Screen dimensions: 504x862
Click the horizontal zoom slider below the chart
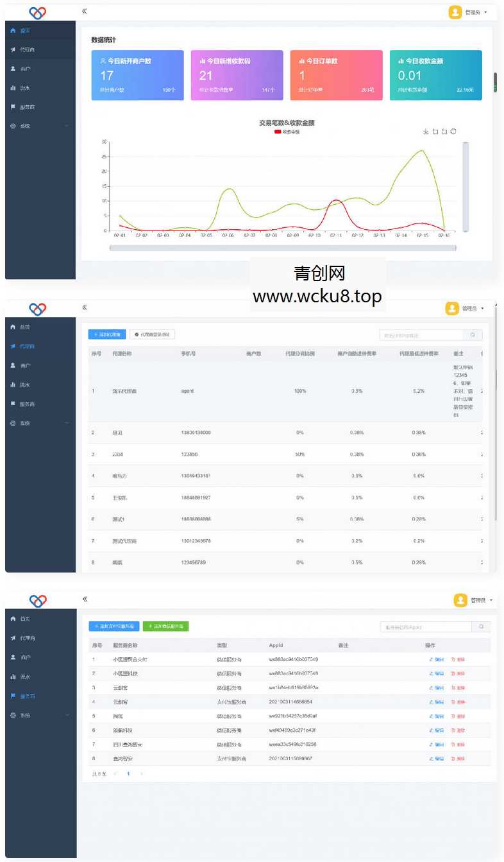[283, 248]
